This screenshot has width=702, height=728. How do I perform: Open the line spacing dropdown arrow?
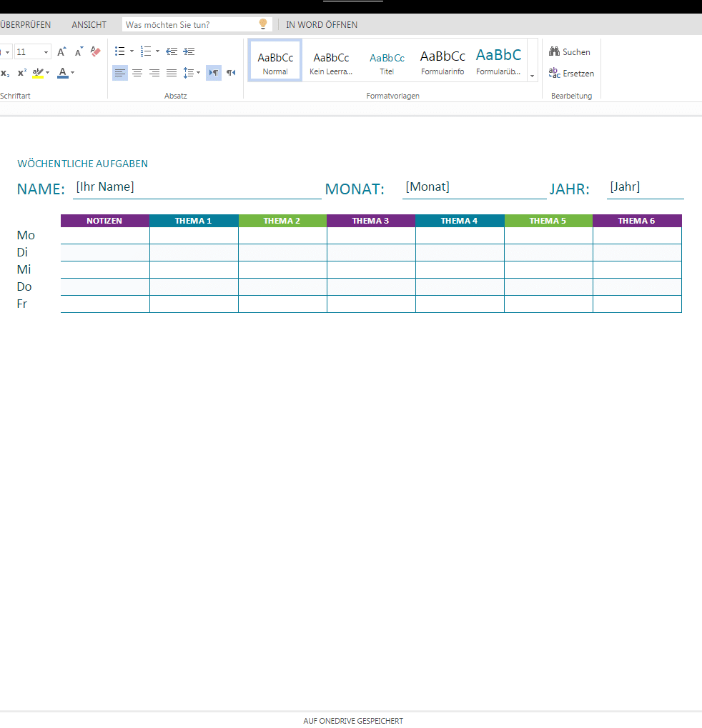[x=199, y=72]
